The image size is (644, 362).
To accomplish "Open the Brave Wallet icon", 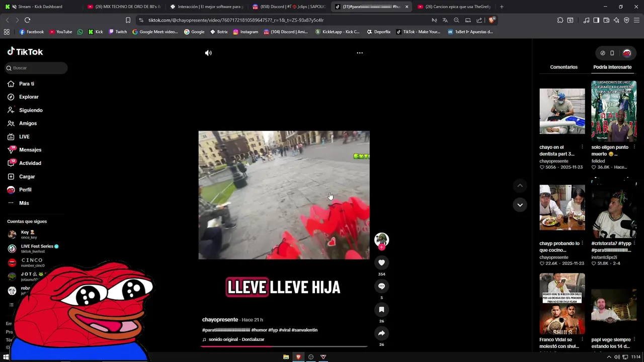I will [606, 20].
